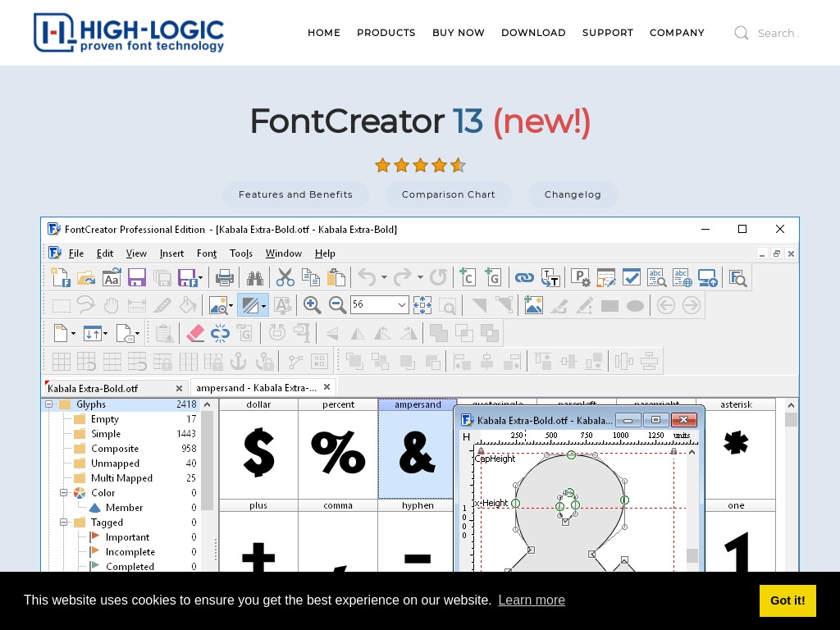Click the glyph grid right scrollbar thumb
The image size is (840, 630).
[x=791, y=419]
